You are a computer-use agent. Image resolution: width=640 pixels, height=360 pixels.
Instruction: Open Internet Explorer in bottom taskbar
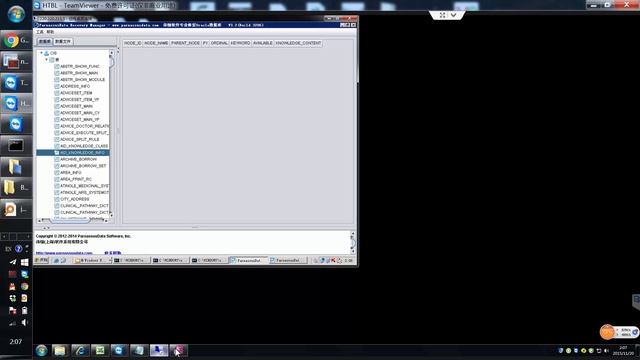(80, 351)
